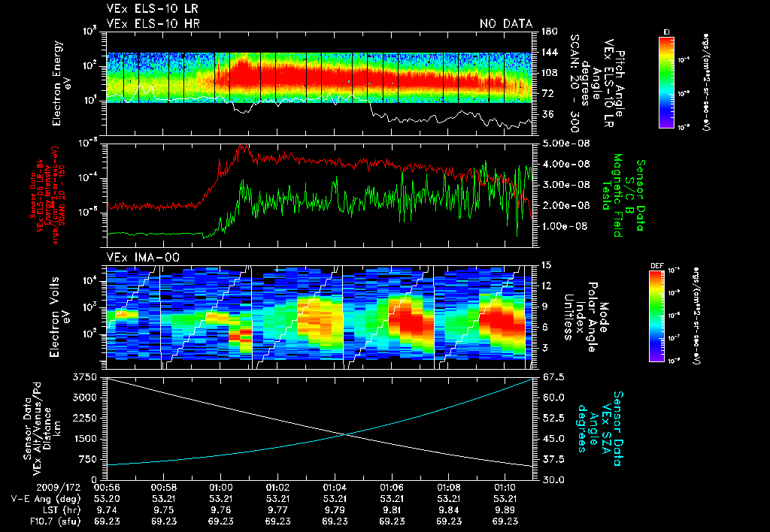Click the 'SCAN: 20 - 300' label
The height and width of the screenshot is (532, 770).
coord(575,83)
